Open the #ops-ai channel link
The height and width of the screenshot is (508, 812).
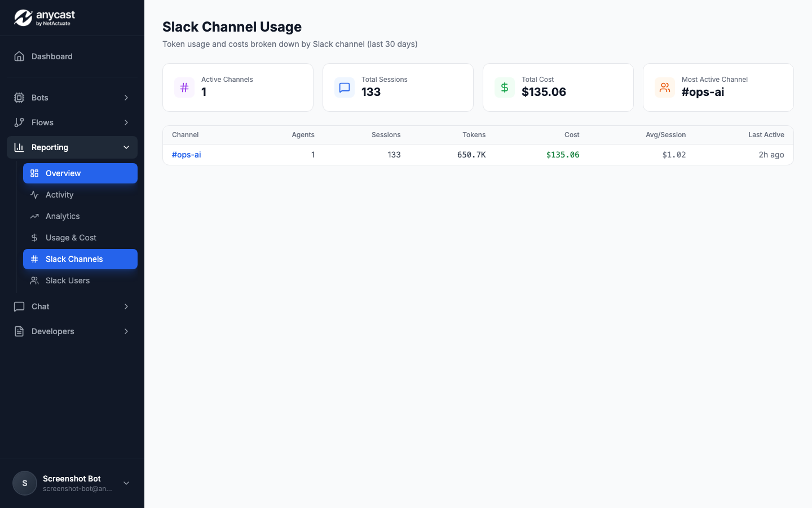coord(186,155)
